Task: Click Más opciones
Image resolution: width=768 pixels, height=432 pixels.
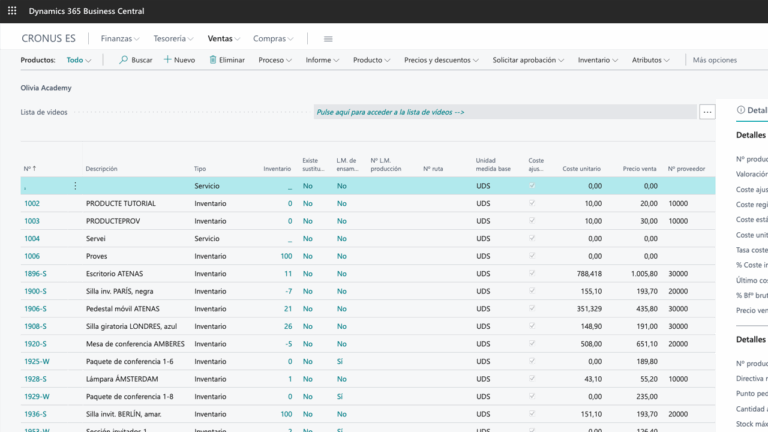Action: [x=715, y=60]
